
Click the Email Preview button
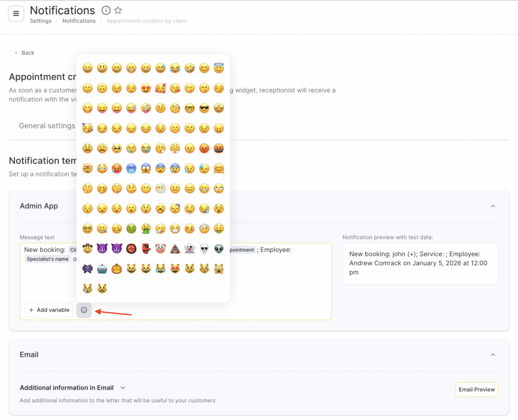(x=477, y=390)
